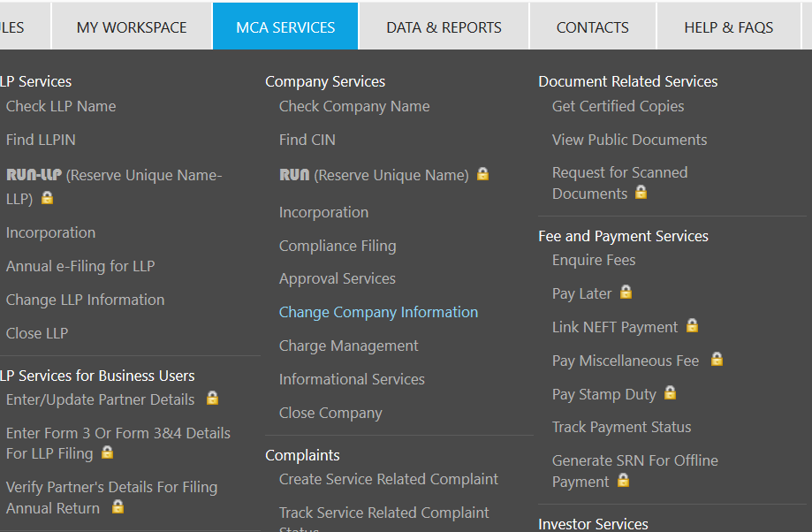Click the Complaints section heading
This screenshot has width=812, height=532.
(302, 455)
